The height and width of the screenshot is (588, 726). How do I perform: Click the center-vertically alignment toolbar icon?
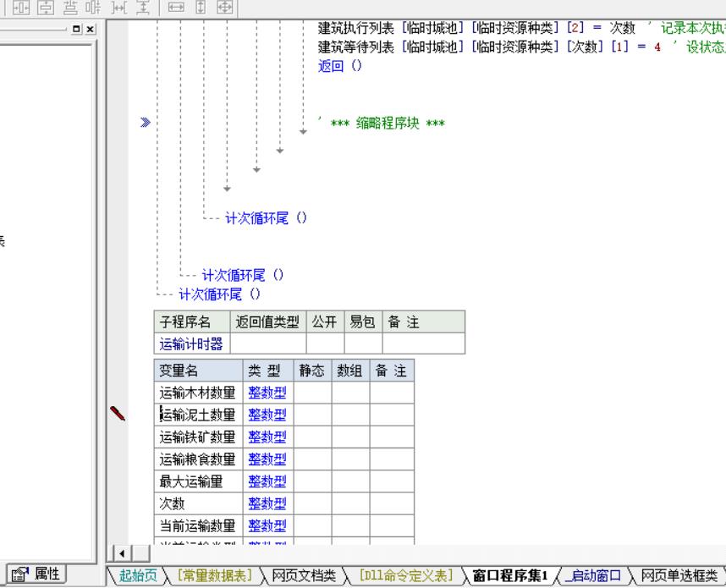pos(46,7)
